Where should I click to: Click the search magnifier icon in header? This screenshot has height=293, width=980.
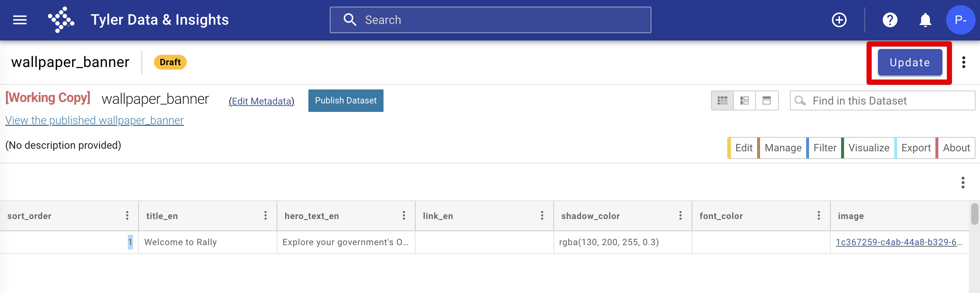click(x=350, y=20)
